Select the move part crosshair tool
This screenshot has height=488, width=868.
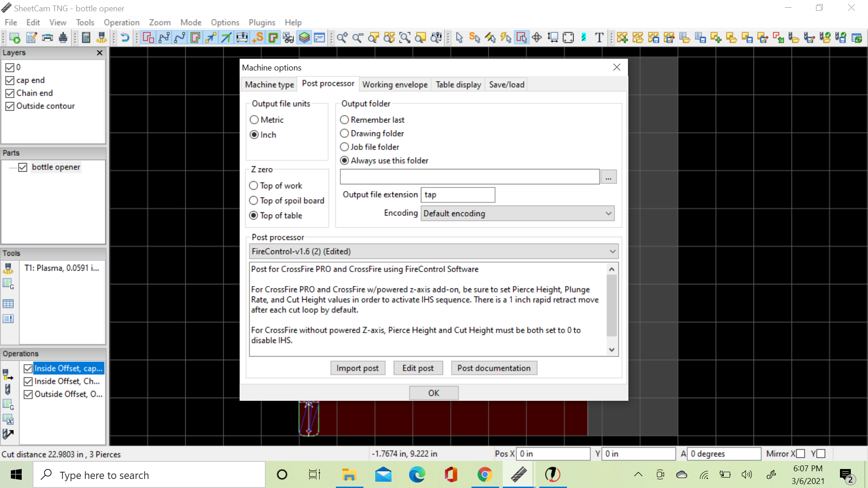537,38
